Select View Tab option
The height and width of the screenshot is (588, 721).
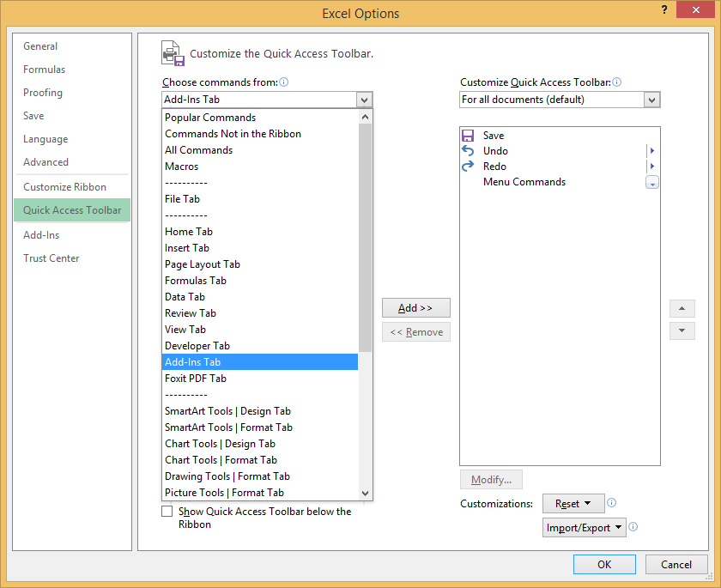[260, 330]
